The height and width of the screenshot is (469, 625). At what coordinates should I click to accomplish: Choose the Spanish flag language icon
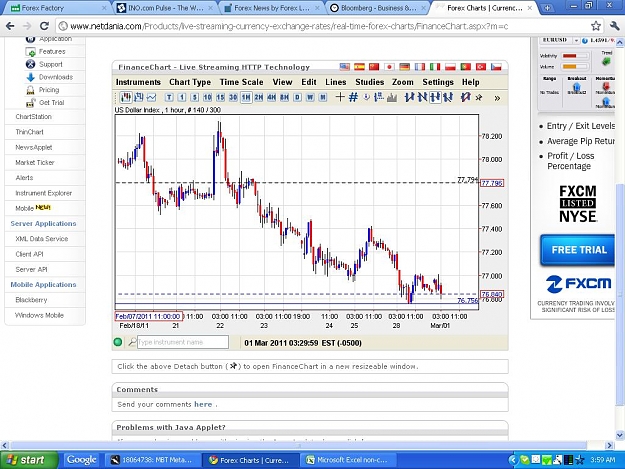click(359, 67)
